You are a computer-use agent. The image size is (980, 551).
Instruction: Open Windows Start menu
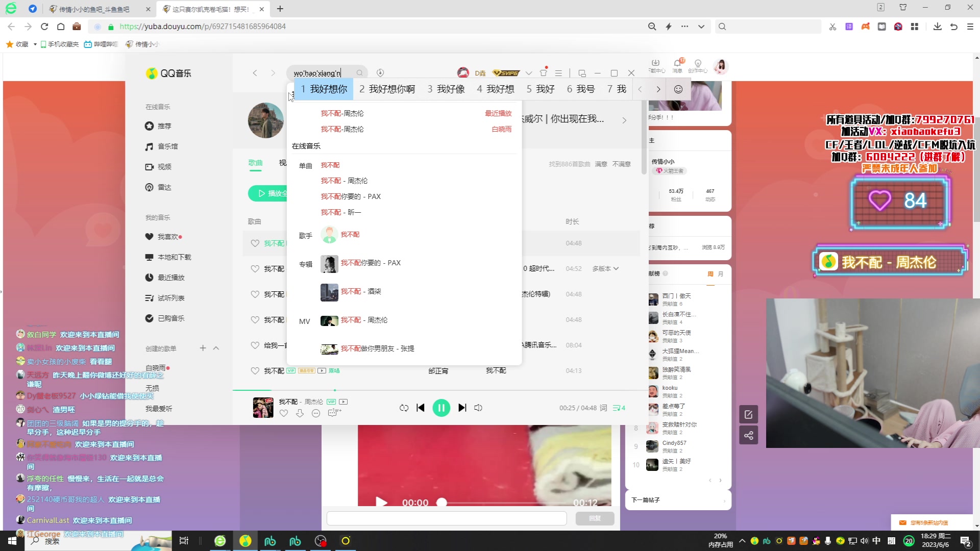12,541
